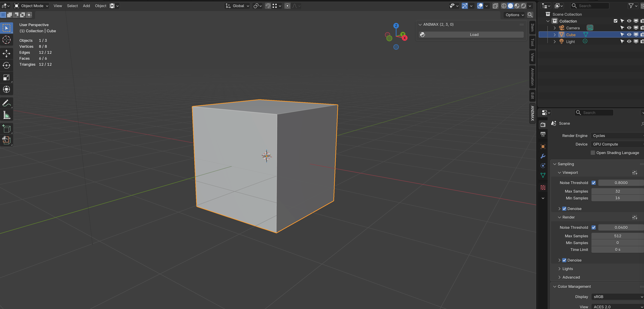
Task: Uncheck the Viewport Denoise checkbox
Action: click(x=564, y=209)
